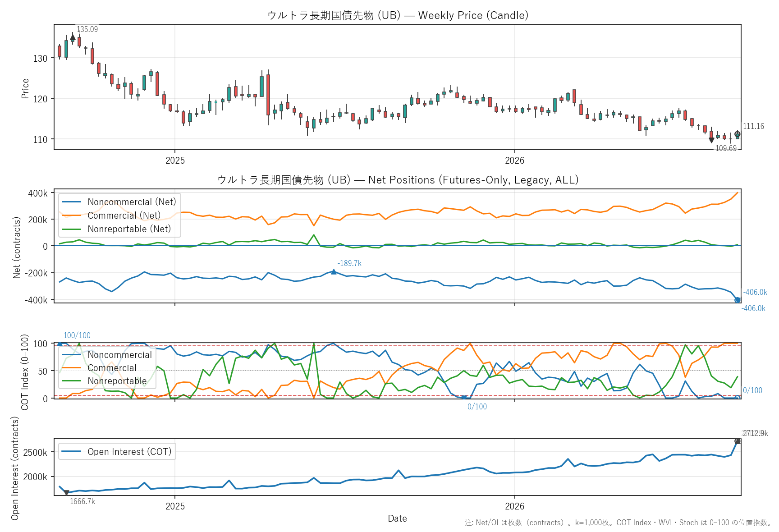Viewport: 779px width, 532px height.
Task: Select the 2500k tick on the Open Interest axis
Action: [x=35, y=453]
